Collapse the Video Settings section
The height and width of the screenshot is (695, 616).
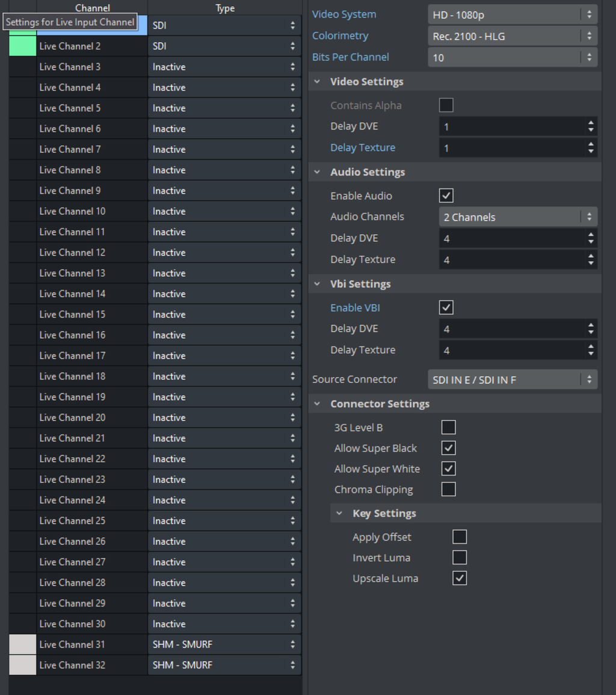pos(318,82)
